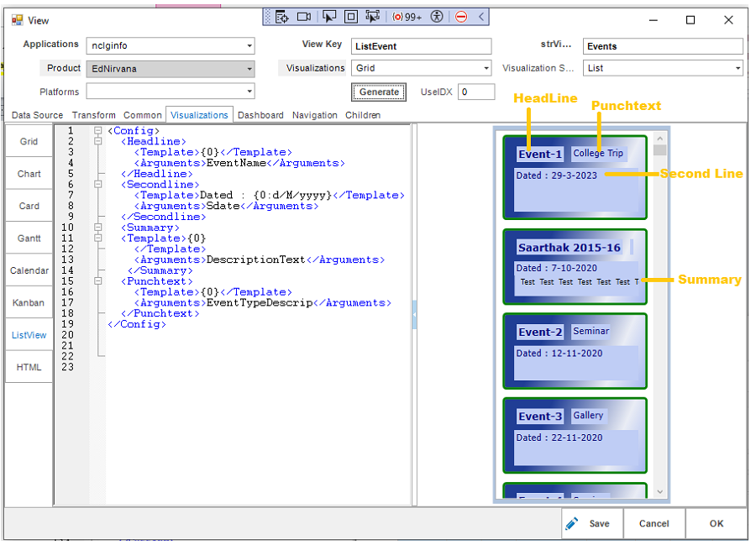Click the red no-entry hot reload icon
The width and height of the screenshot is (756, 545).
click(461, 17)
